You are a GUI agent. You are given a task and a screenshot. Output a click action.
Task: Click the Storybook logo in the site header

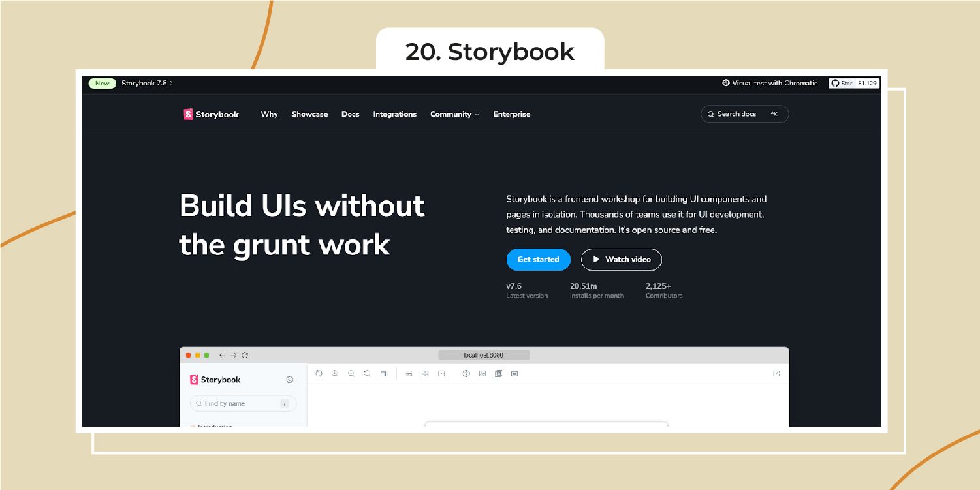pyautogui.click(x=211, y=114)
